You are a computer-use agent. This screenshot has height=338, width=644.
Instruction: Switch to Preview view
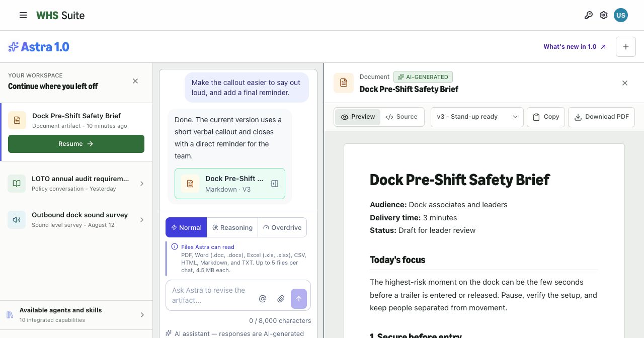(358, 117)
